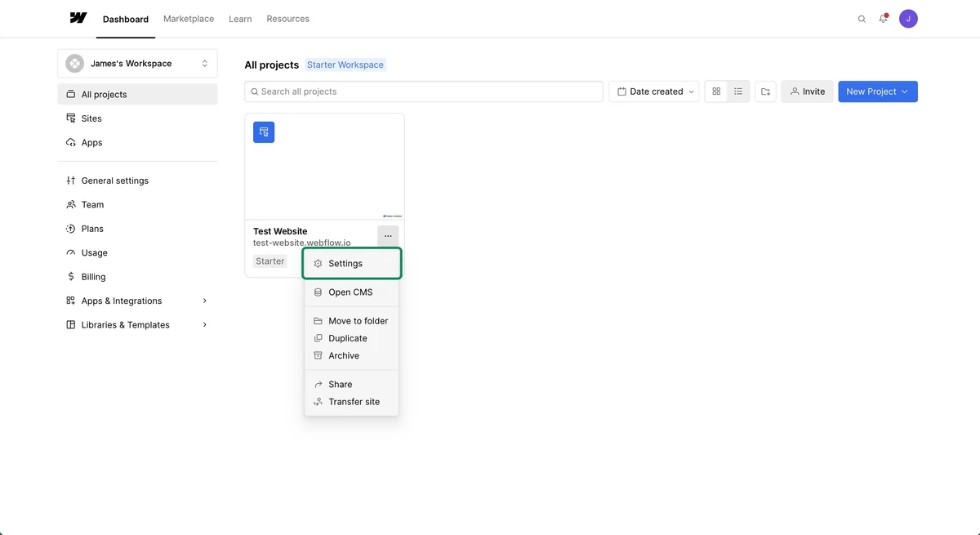Select All projects in sidebar

point(137,95)
